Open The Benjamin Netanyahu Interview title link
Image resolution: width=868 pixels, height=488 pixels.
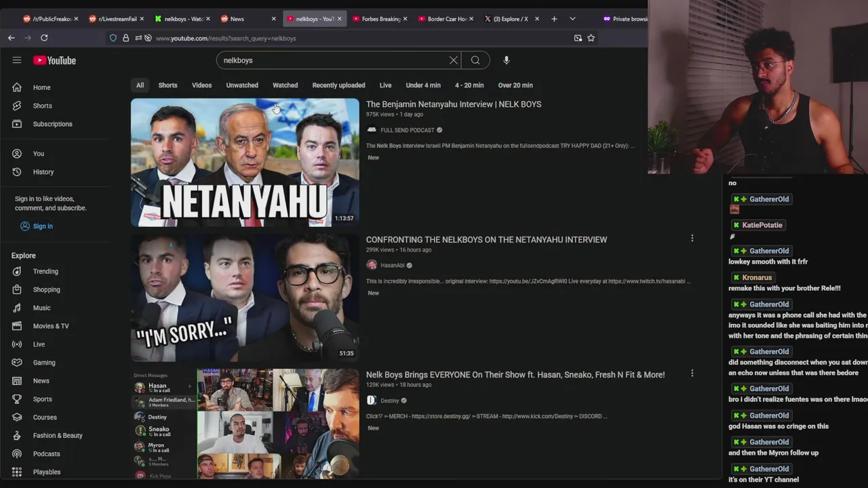[454, 104]
